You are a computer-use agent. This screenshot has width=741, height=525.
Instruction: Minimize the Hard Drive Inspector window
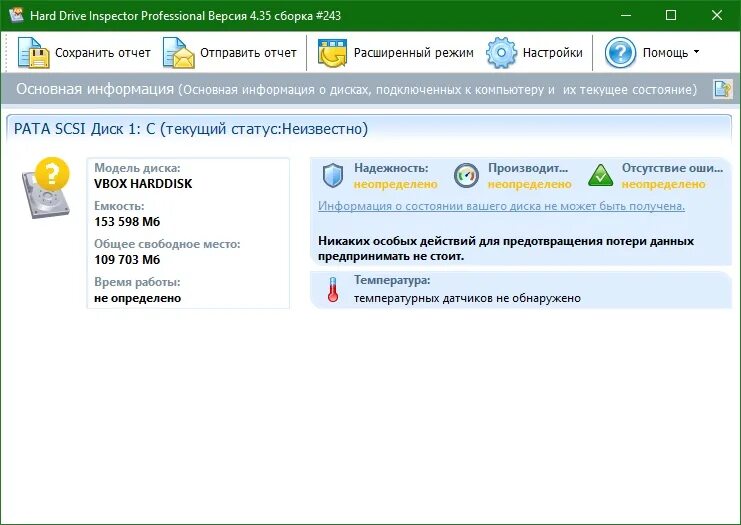coord(626,15)
